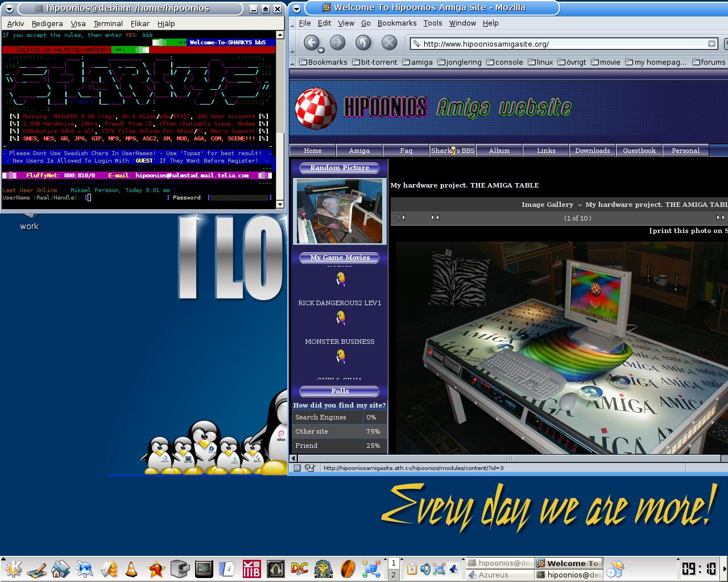Expand the amiga bookmarks folder
Viewport: 728px width, 582px height.
coord(417,62)
